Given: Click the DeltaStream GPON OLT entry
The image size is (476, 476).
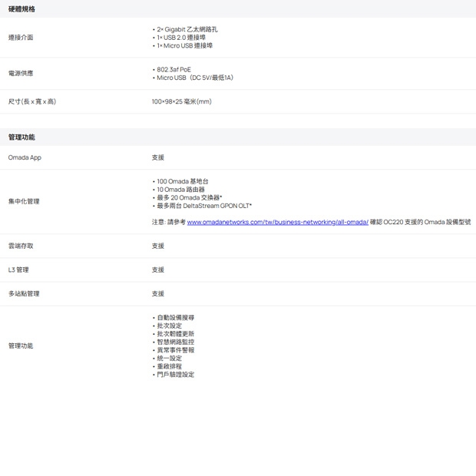Looking at the screenshot, I should [x=204, y=206].
